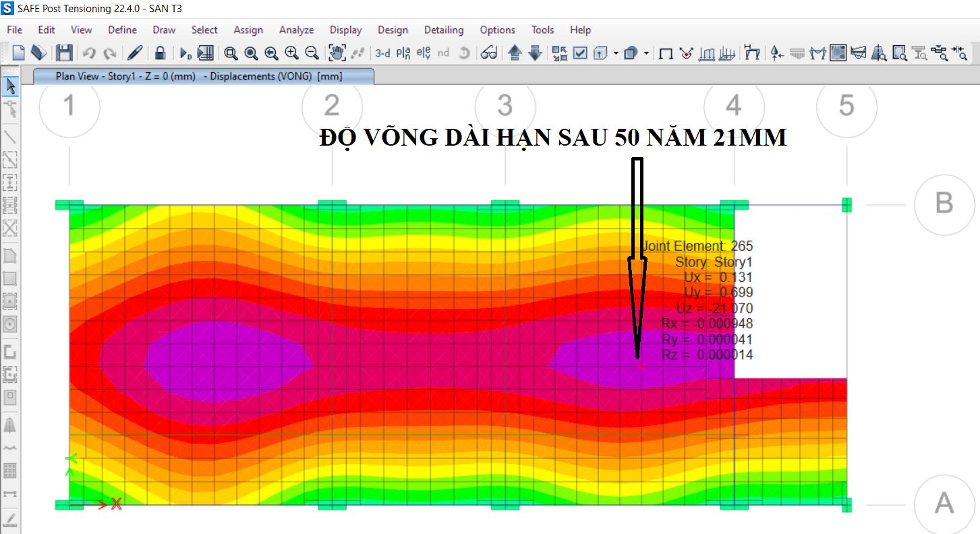Click the Restore Previous Zoom magnifier icon
Viewport: 980px width, 534px height.
(271, 53)
